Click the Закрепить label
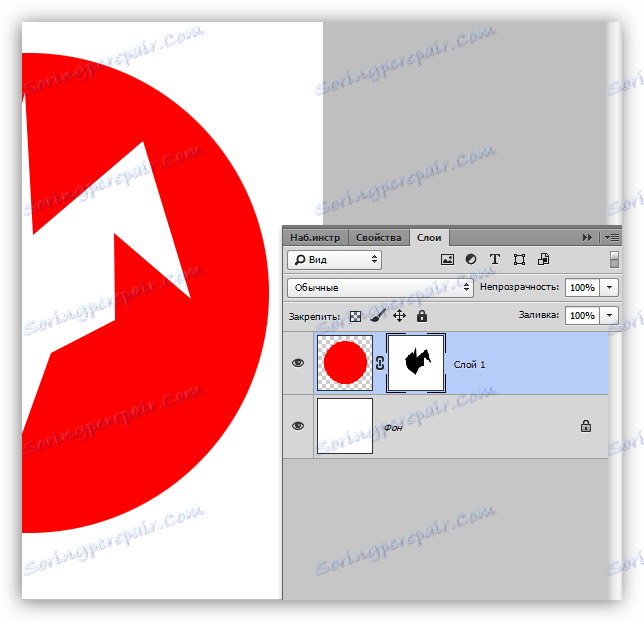The image size is (644, 622). coord(314,317)
